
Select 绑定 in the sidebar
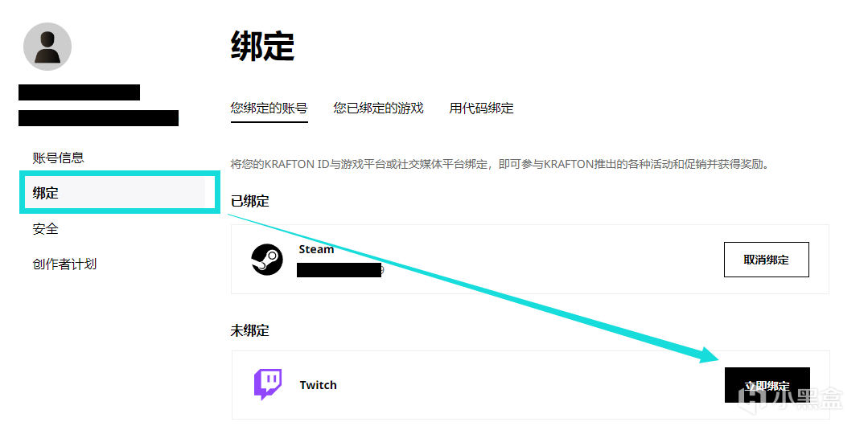tap(45, 193)
